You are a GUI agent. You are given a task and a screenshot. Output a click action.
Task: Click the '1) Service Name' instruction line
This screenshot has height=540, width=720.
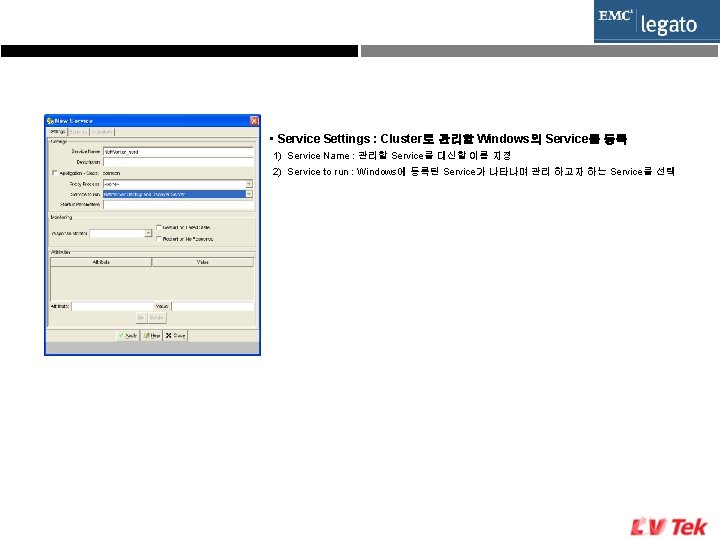pos(392,156)
